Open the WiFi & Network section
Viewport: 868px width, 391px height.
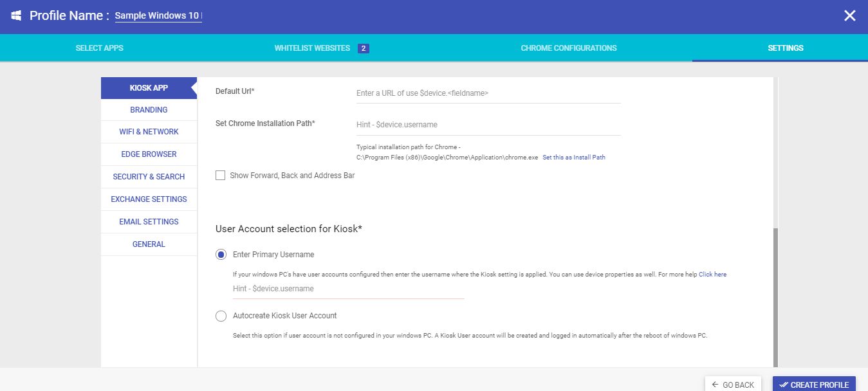[149, 132]
